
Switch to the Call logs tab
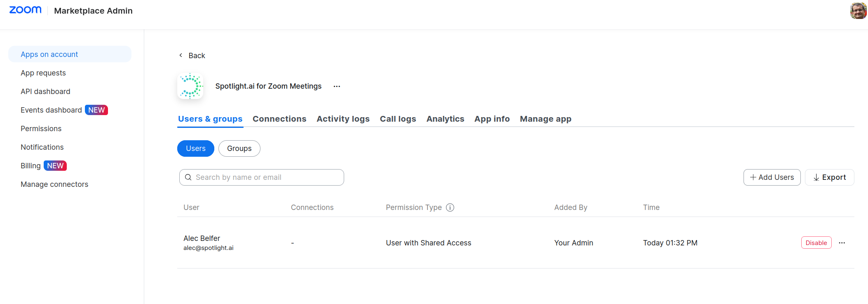pyautogui.click(x=398, y=119)
